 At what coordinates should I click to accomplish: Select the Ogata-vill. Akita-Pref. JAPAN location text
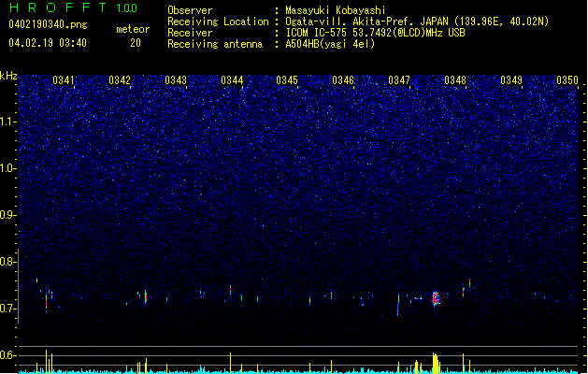pos(417,22)
